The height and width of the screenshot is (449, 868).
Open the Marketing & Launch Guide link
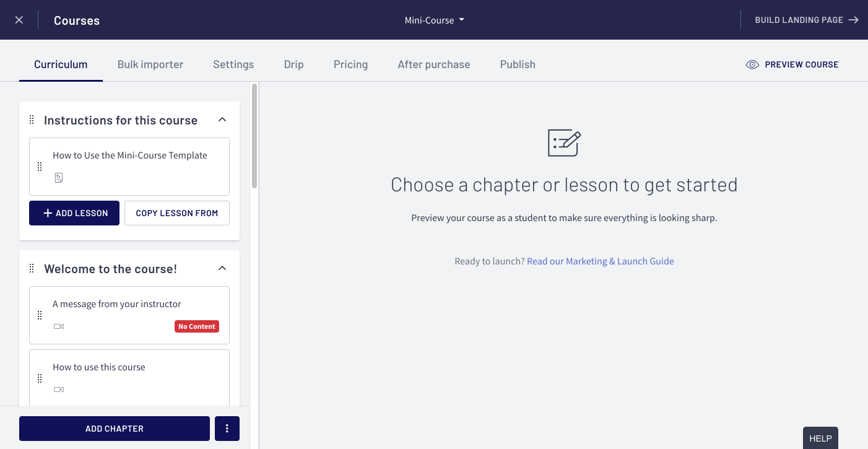click(x=600, y=261)
